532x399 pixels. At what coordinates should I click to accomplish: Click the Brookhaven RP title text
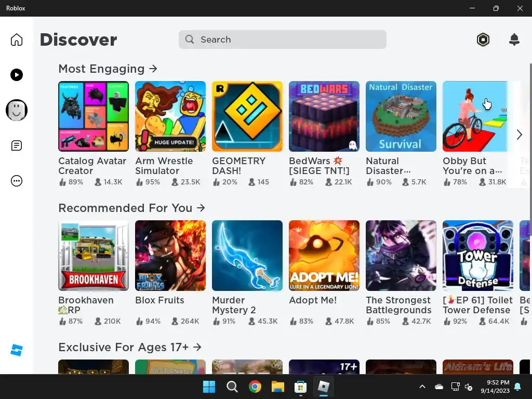tap(86, 305)
